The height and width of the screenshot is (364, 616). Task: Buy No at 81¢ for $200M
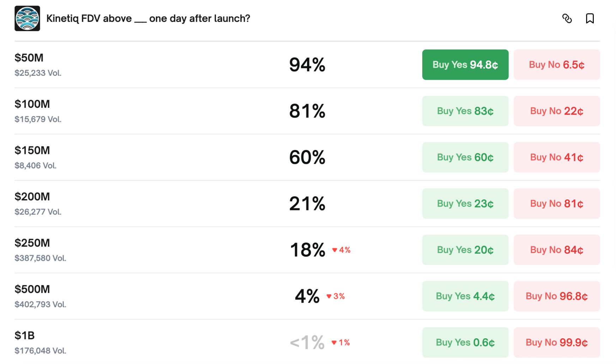[556, 204]
